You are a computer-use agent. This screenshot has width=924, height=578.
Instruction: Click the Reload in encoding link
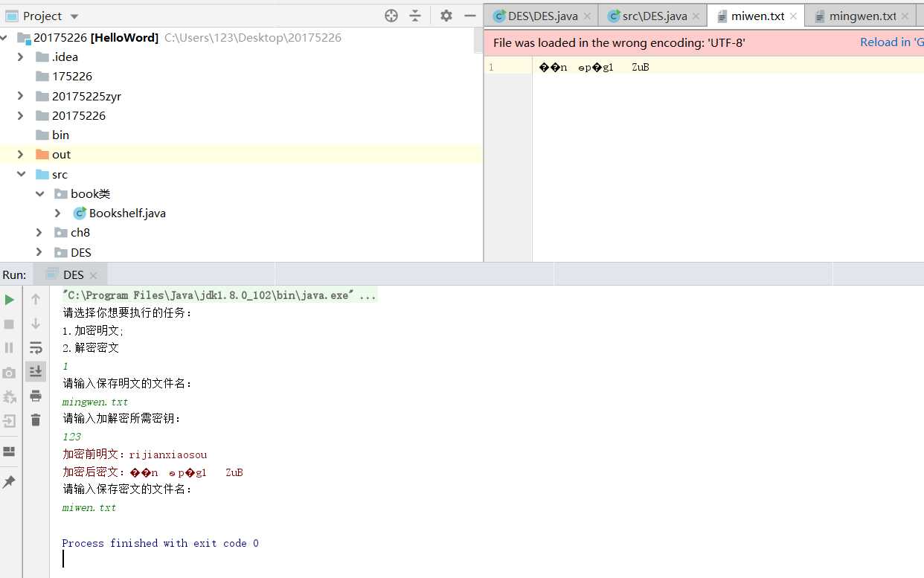point(891,42)
